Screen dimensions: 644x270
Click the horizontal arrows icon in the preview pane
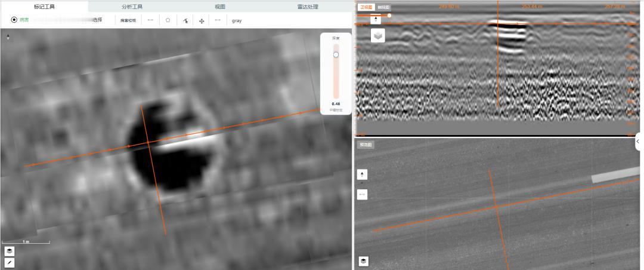click(x=362, y=194)
